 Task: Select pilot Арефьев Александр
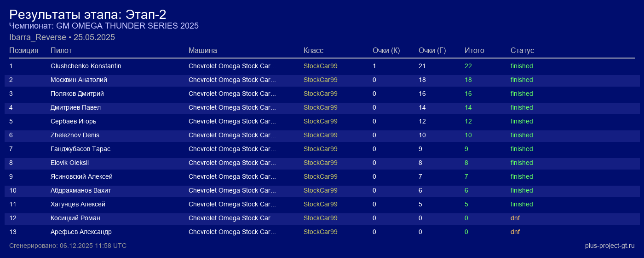81,232
